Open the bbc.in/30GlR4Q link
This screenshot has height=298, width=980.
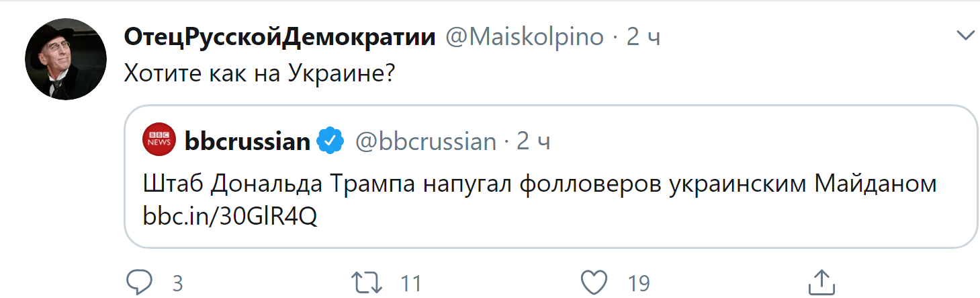click(x=230, y=216)
